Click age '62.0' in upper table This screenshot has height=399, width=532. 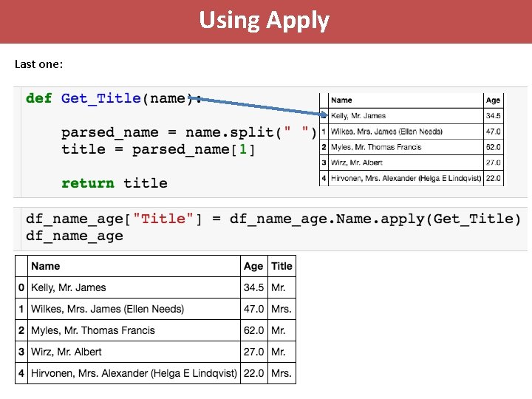tap(493, 147)
